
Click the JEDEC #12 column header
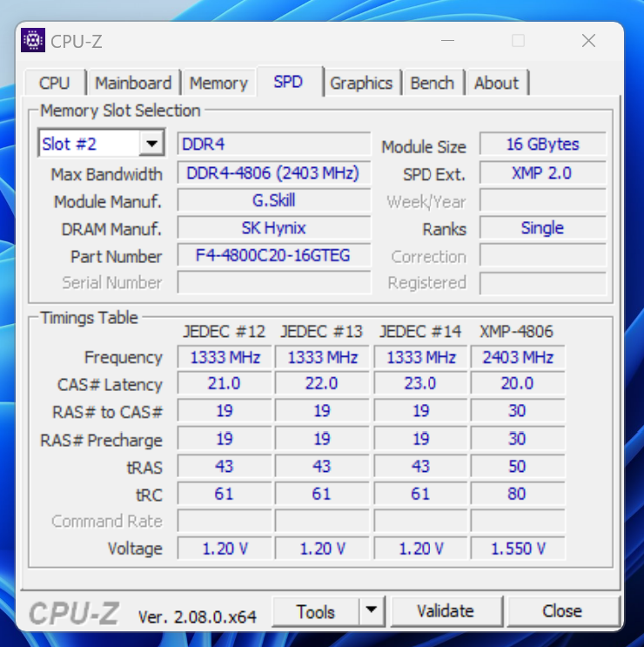coord(224,332)
